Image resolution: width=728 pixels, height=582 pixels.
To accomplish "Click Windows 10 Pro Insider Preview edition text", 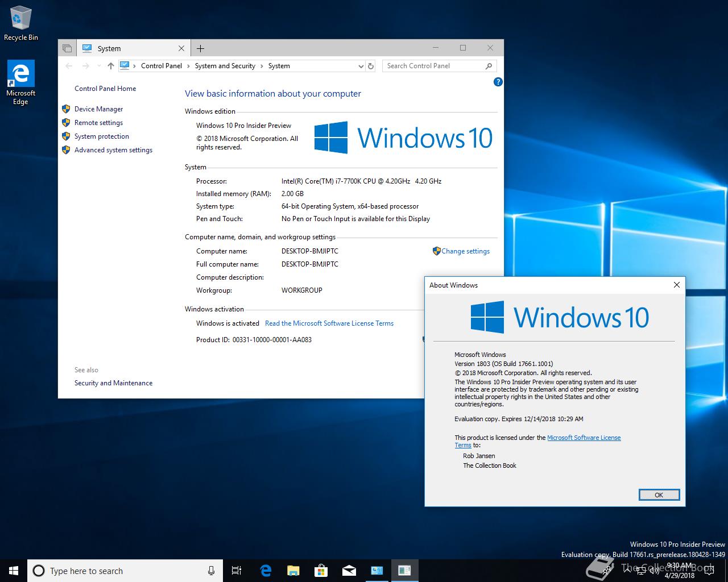I will pos(243,125).
